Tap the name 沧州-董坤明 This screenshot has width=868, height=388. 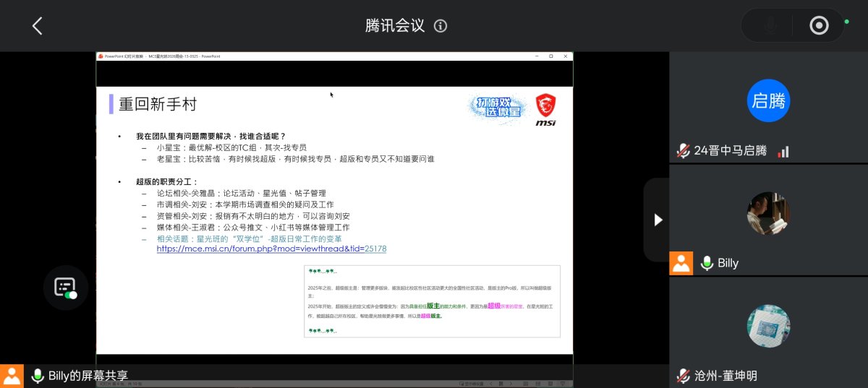pos(726,376)
